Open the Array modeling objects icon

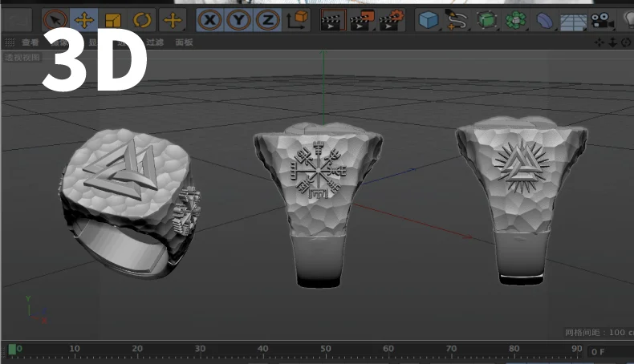tap(515, 20)
